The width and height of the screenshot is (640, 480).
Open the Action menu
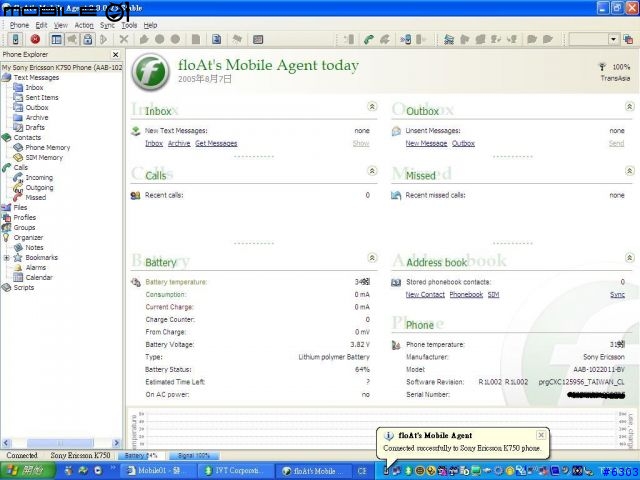click(x=84, y=25)
